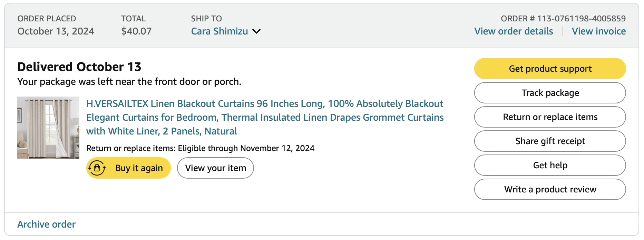
Task: Click Write a product review button
Action: 550,189
